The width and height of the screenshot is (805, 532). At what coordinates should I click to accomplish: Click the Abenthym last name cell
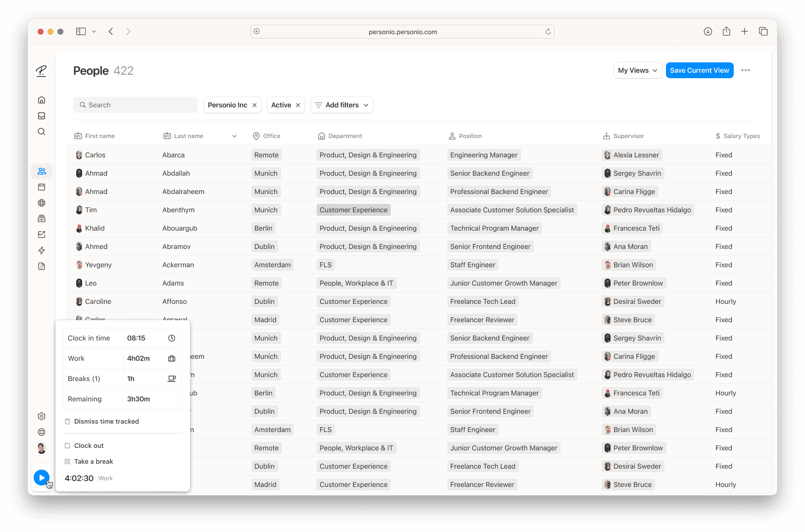(179, 210)
